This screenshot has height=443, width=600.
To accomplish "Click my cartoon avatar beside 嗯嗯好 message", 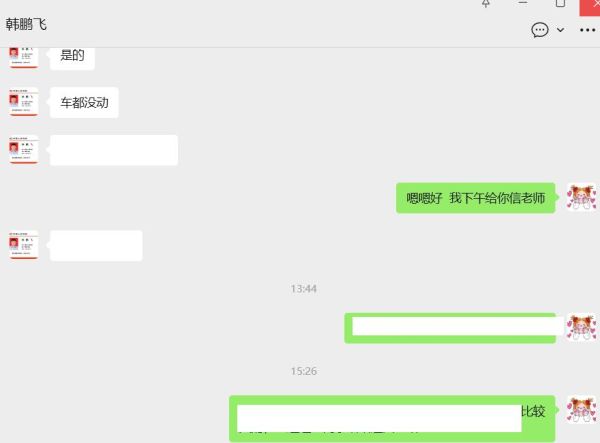I will pyautogui.click(x=581, y=197).
